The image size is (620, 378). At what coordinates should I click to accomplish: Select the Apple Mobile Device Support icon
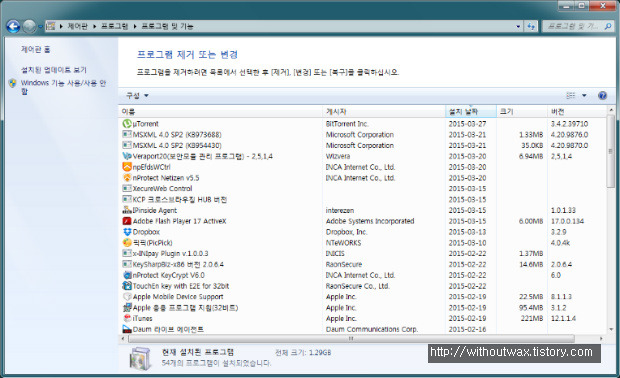click(127, 297)
